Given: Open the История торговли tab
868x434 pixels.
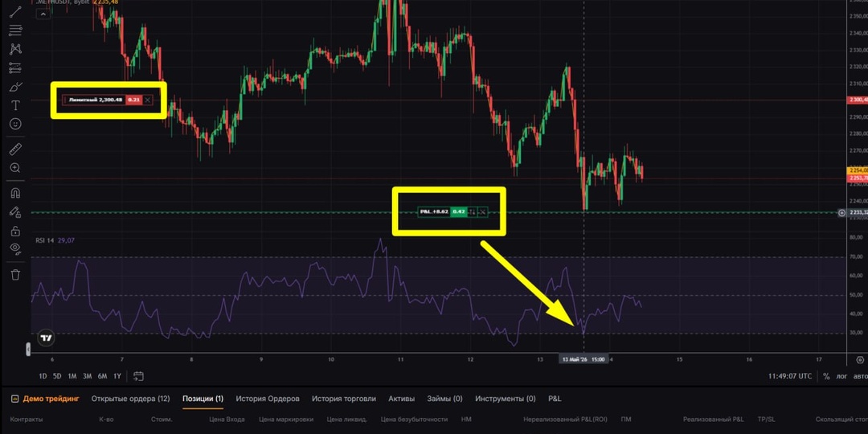Looking at the screenshot, I should (344, 399).
